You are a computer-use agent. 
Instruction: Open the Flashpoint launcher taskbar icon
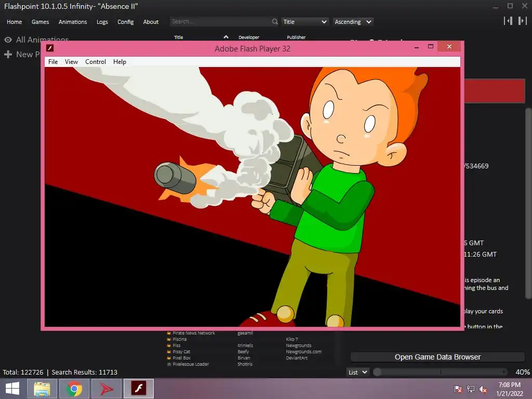(107, 389)
